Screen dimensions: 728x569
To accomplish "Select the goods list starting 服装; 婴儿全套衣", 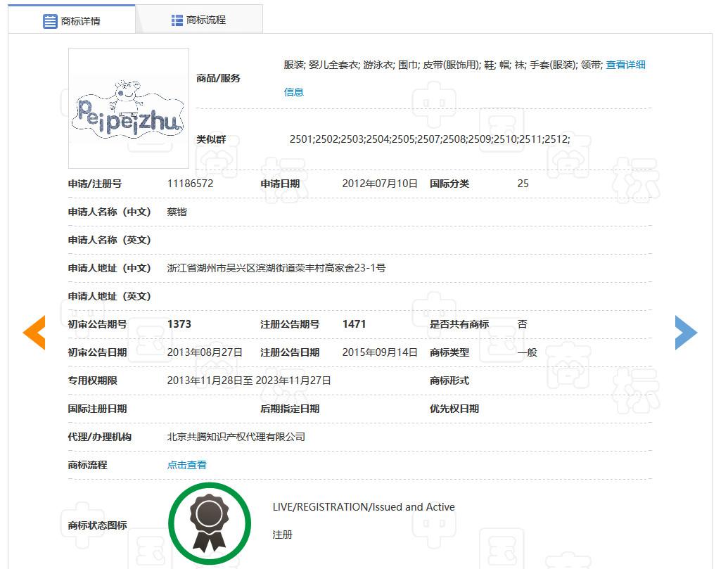I will click(443, 65).
